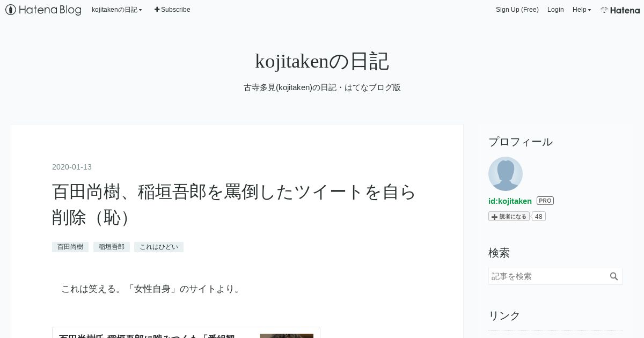Screen dimensions: 644x338
Task: Open the blog title kojitakenの日記
Action: [x=322, y=61]
